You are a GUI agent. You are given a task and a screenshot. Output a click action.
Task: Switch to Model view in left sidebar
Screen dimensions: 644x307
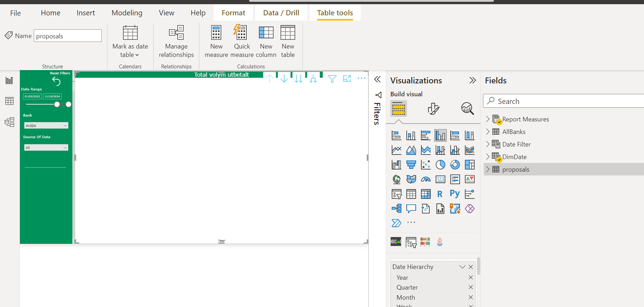click(x=9, y=122)
